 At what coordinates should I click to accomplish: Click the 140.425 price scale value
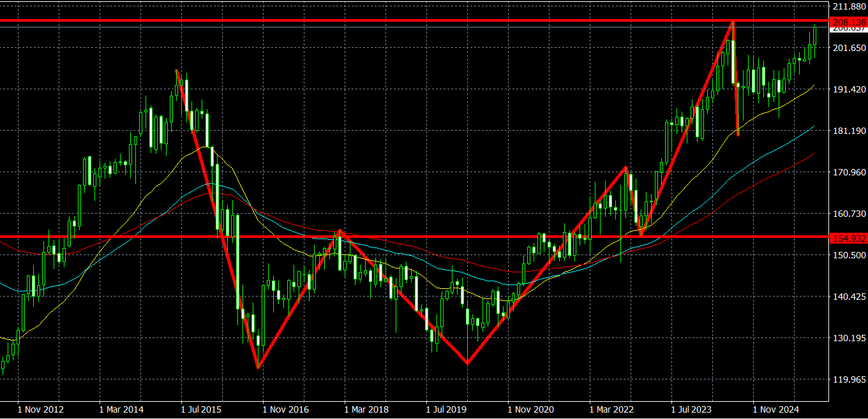coord(849,297)
